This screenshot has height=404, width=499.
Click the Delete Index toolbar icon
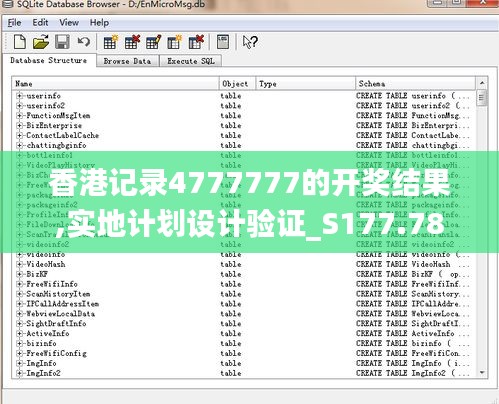point(196,42)
